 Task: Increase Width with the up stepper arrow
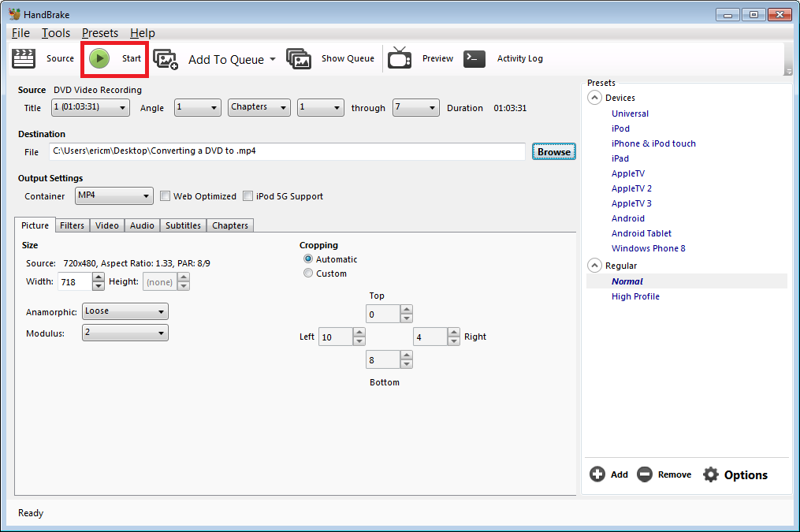tap(99, 277)
